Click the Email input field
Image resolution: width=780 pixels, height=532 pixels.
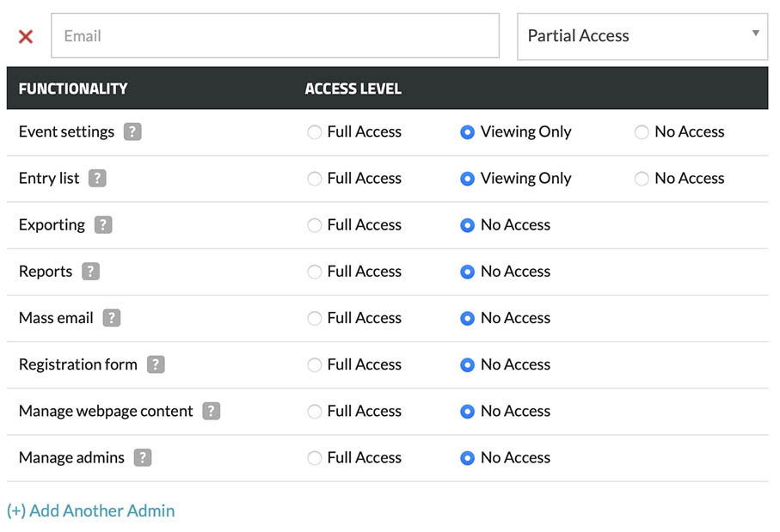click(x=275, y=36)
